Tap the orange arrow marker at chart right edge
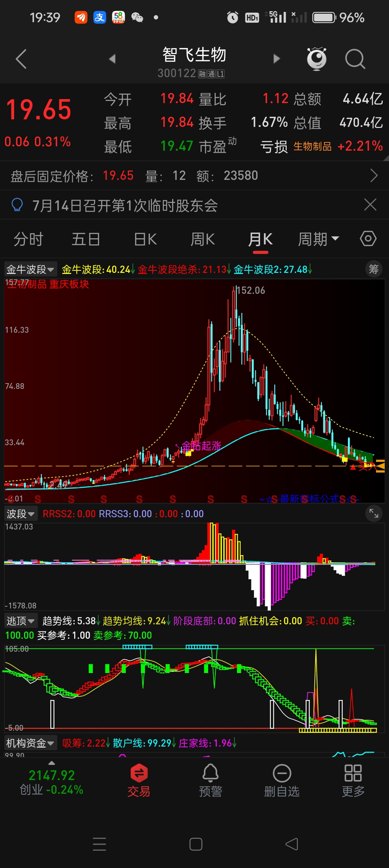Screen dimensions: 389x868 point(380,466)
